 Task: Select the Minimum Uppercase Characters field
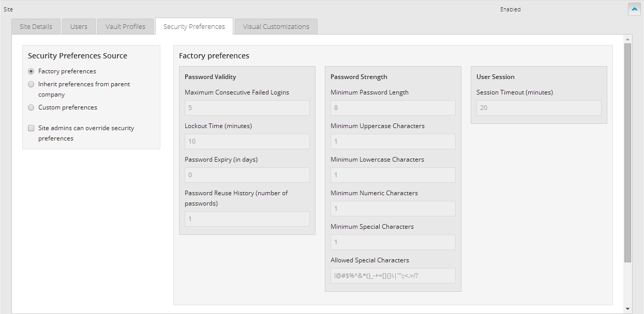pyautogui.click(x=393, y=141)
